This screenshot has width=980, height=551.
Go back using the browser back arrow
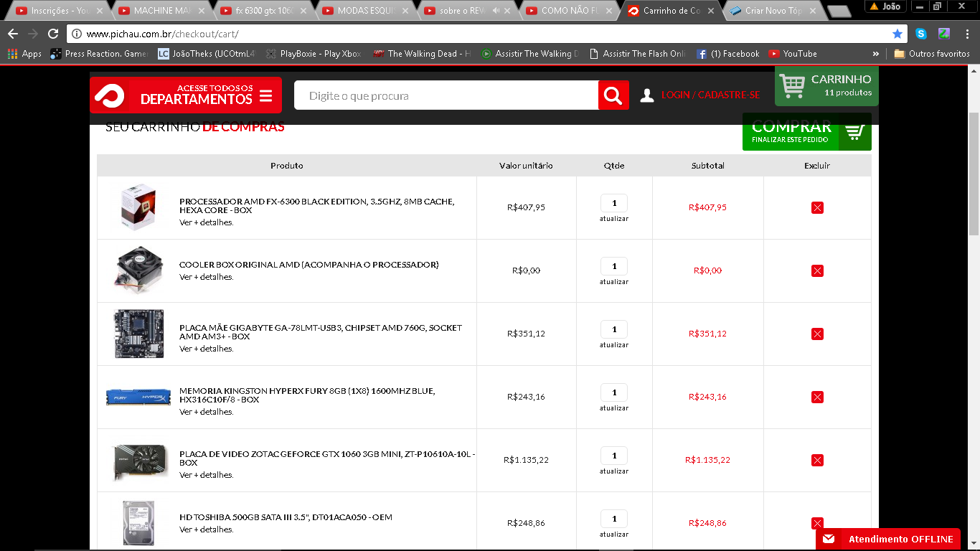tap(13, 34)
